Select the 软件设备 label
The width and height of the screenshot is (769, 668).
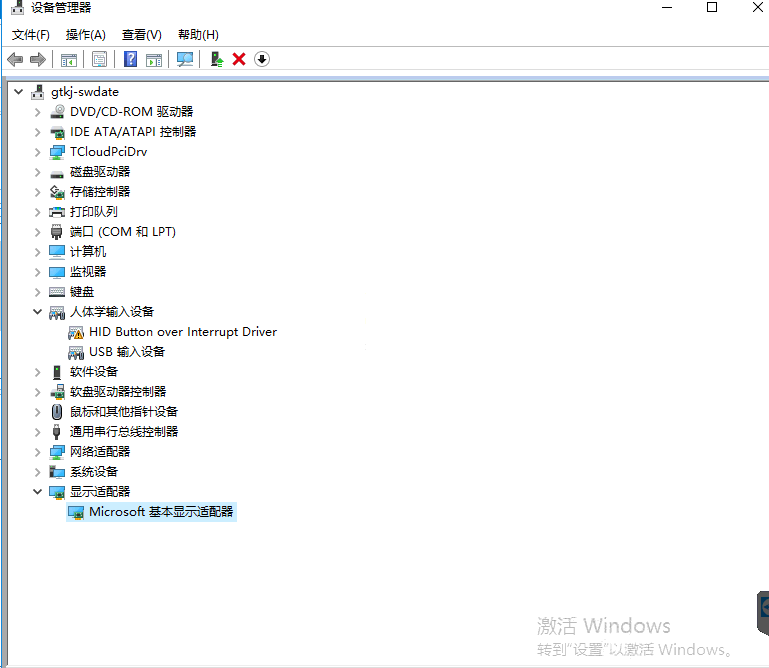click(94, 372)
